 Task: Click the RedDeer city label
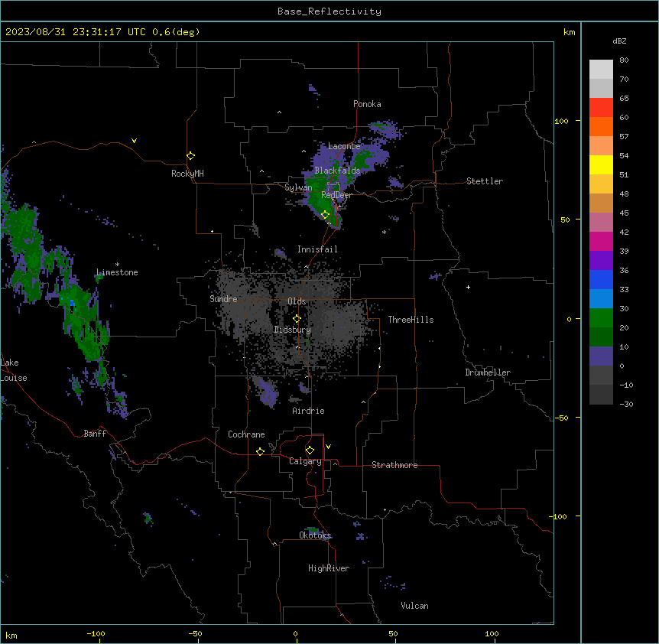pos(336,195)
